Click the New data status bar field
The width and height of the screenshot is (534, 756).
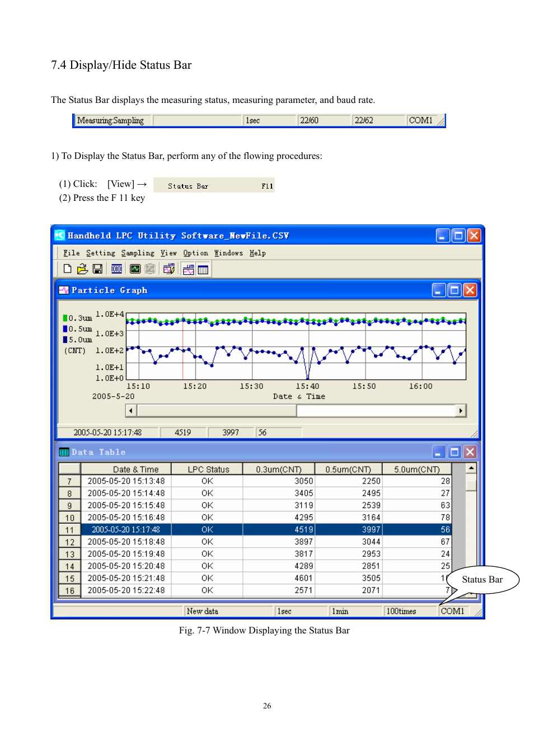click(x=228, y=611)
